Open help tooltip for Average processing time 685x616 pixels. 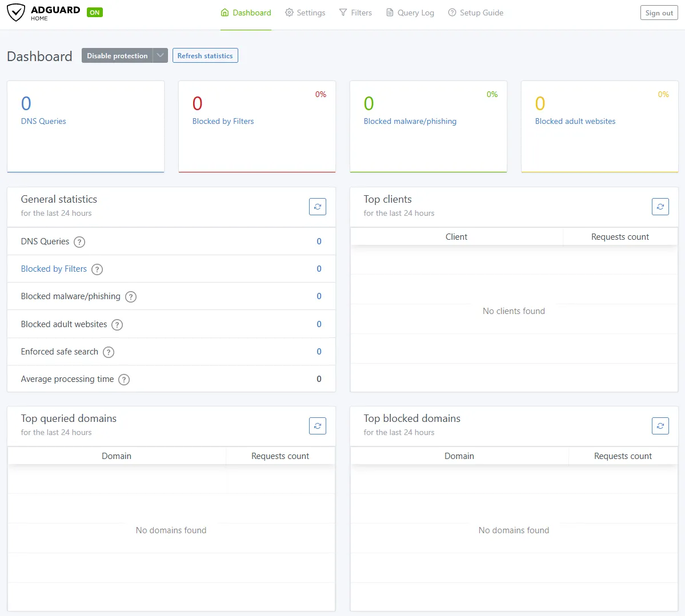pyautogui.click(x=124, y=379)
